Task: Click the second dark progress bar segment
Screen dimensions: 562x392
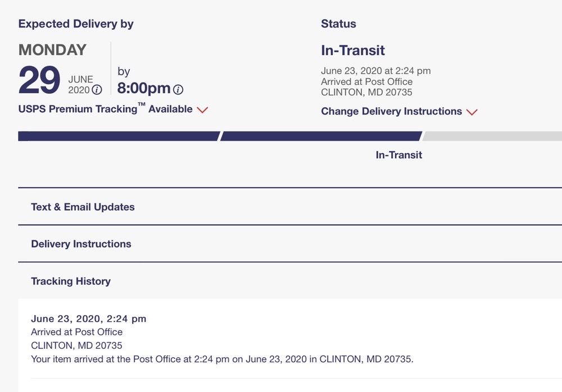Action: [321, 136]
